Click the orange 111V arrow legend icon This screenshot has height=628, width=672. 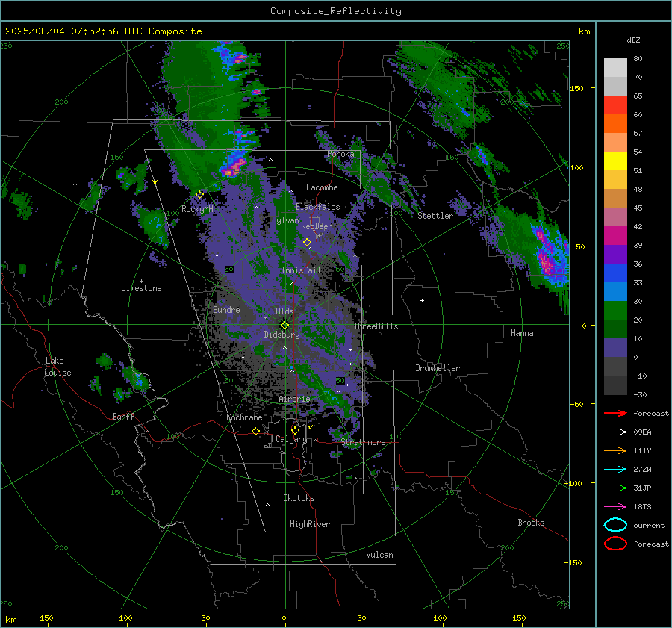tap(615, 450)
